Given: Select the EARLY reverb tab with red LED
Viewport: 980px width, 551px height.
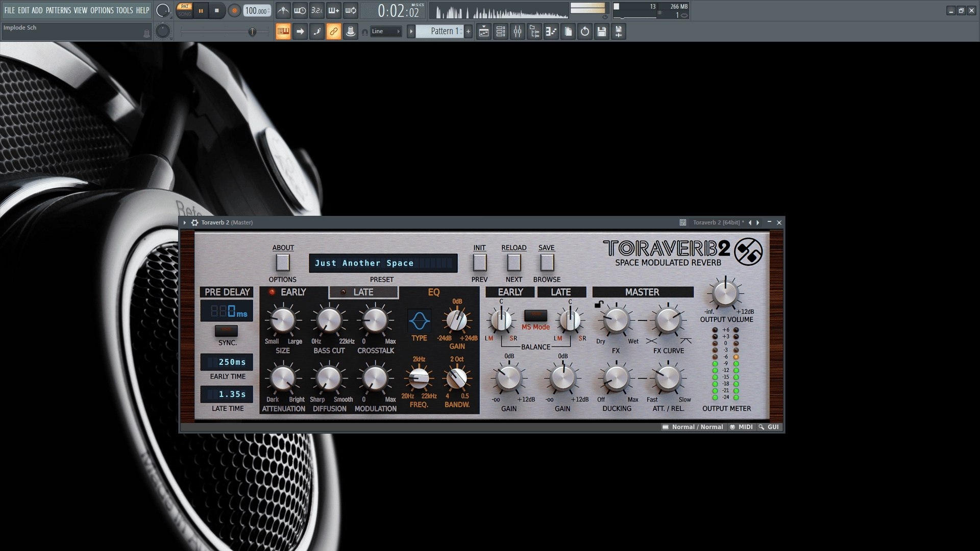Looking at the screenshot, I should [294, 292].
